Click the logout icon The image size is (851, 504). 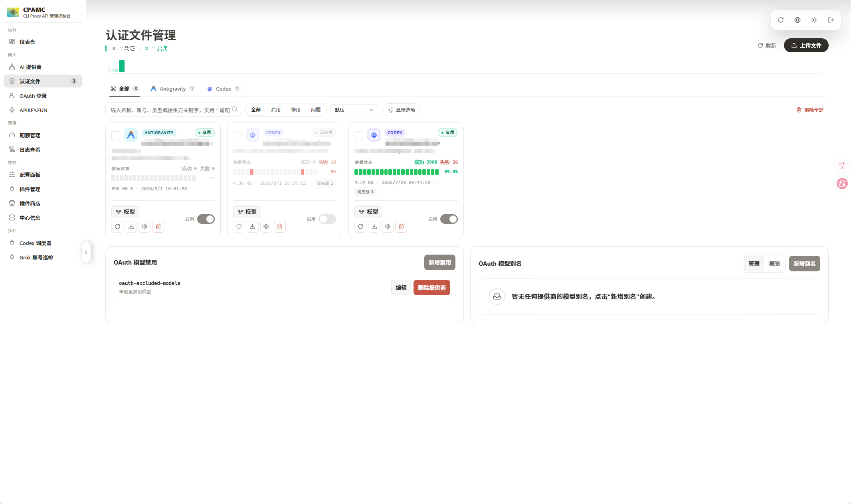(831, 20)
